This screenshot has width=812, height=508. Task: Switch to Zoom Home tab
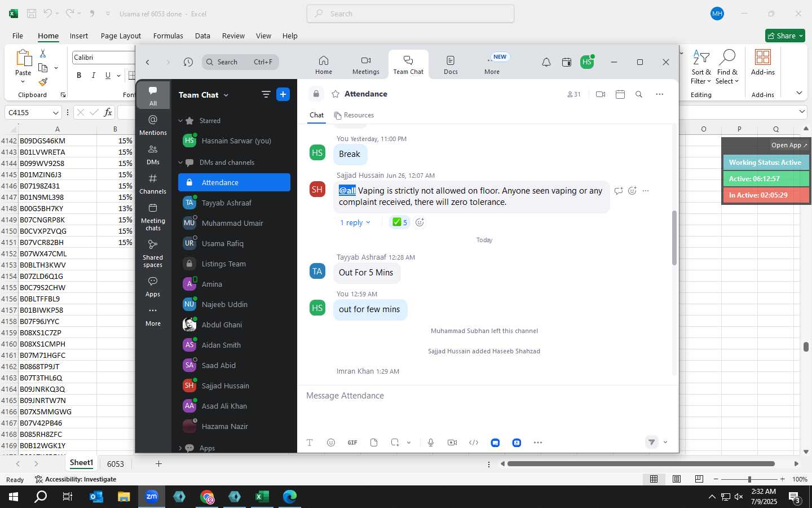pos(324,65)
